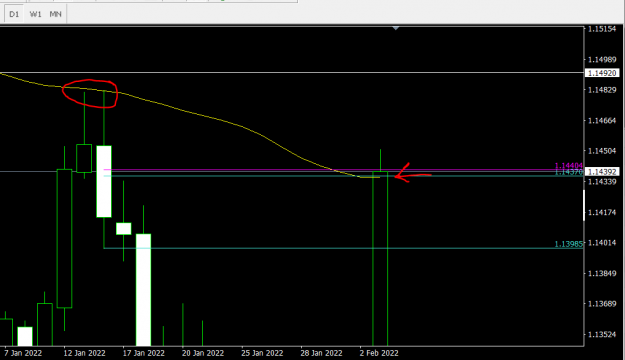Click the 25 Jan 2022 date label
The image size is (625, 360).
pos(262,353)
